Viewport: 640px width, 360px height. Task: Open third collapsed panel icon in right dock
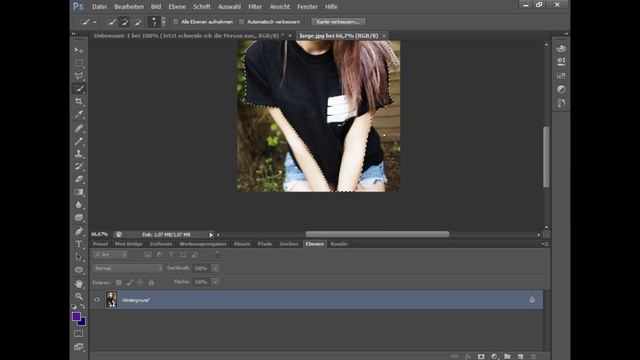pyautogui.click(x=561, y=76)
